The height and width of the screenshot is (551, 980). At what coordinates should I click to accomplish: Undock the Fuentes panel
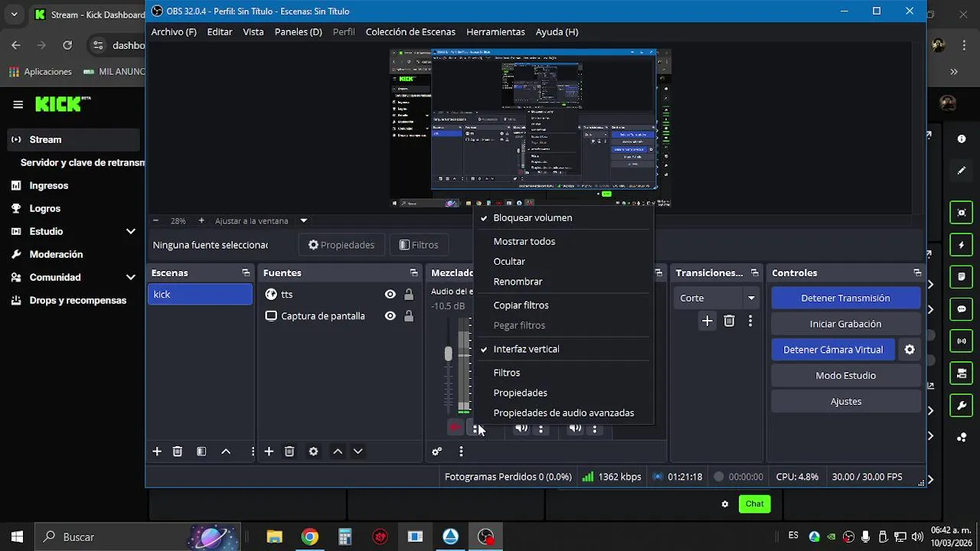413,272
